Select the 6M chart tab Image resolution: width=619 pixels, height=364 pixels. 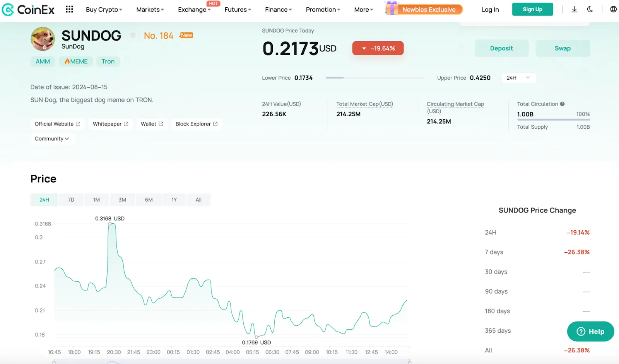pyautogui.click(x=149, y=200)
